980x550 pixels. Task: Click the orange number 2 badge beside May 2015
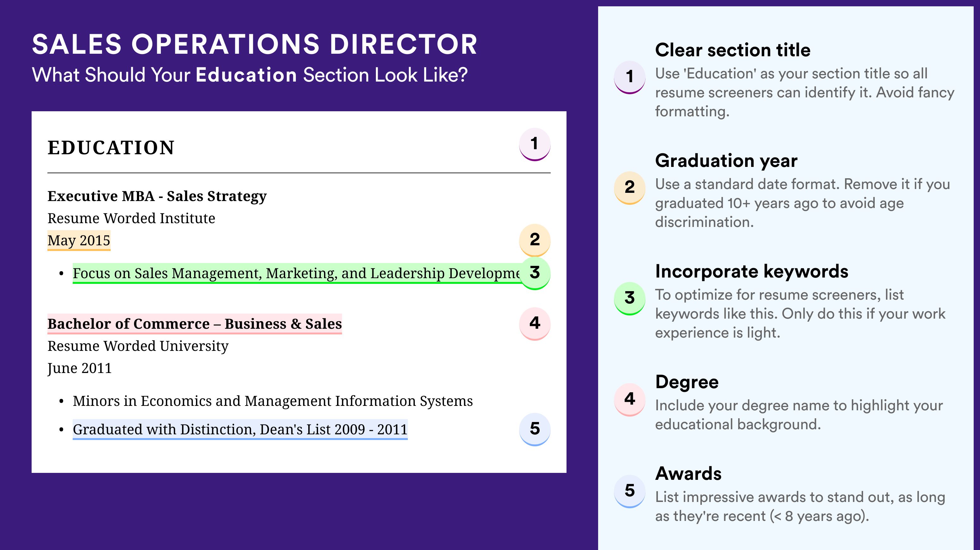[x=535, y=240]
